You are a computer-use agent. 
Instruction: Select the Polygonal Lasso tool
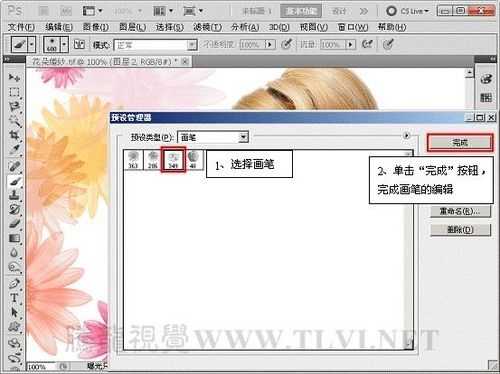[14, 107]
